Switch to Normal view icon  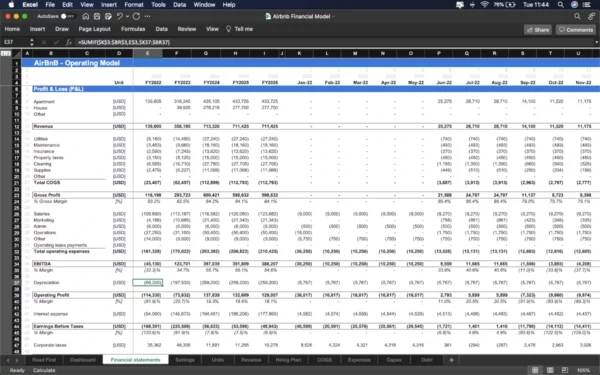point(535,370)
